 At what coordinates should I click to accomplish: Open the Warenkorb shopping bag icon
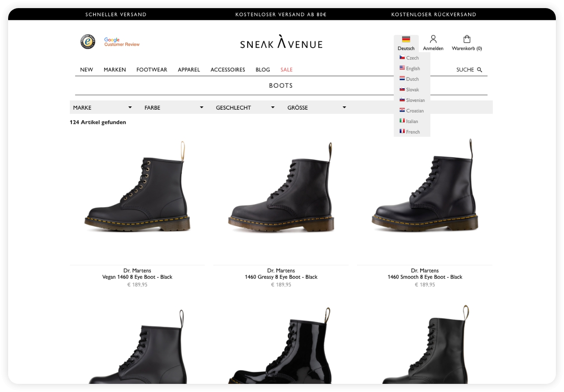pyautogui.click(x=467, y=39)
